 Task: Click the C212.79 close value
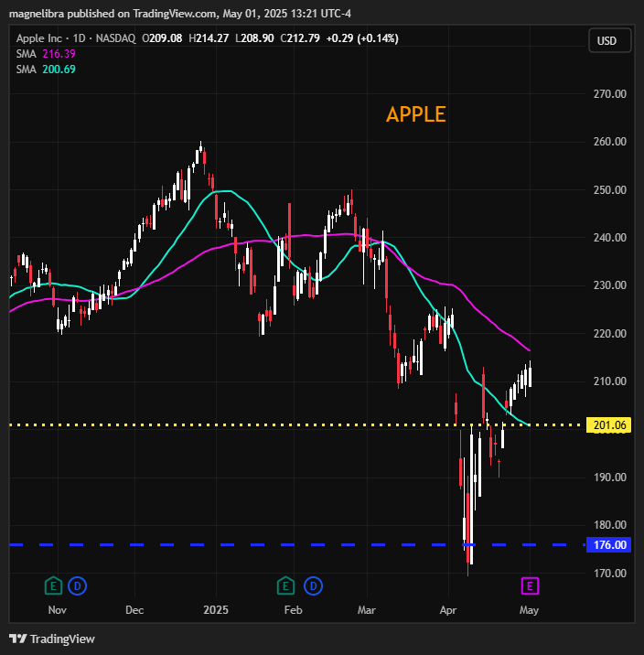[x=300, y=38]
